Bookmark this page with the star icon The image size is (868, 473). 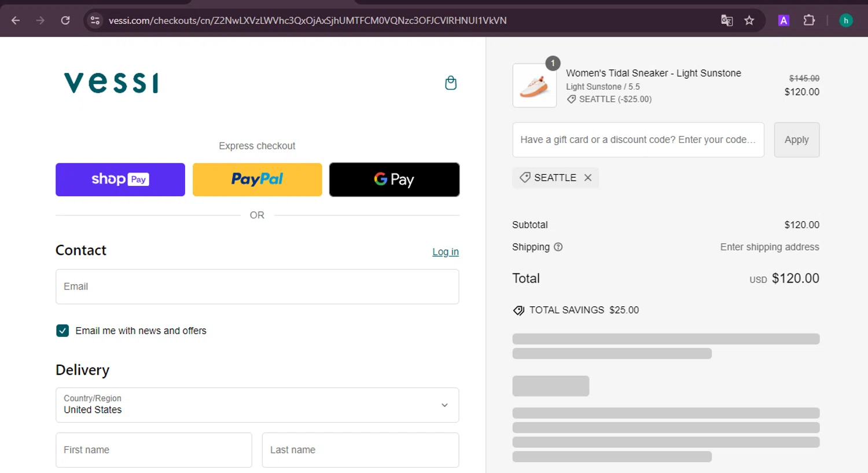(x=749, y=20)
